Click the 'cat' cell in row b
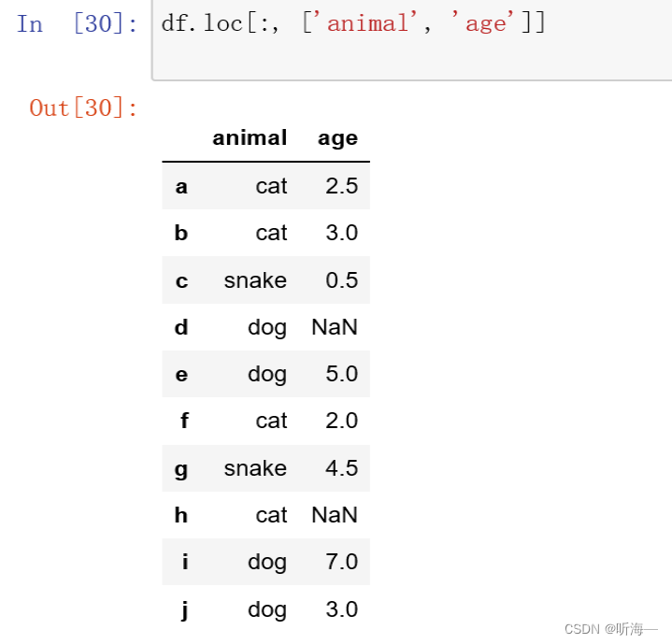The image size is (672, 644). click(x=271, y=233)
